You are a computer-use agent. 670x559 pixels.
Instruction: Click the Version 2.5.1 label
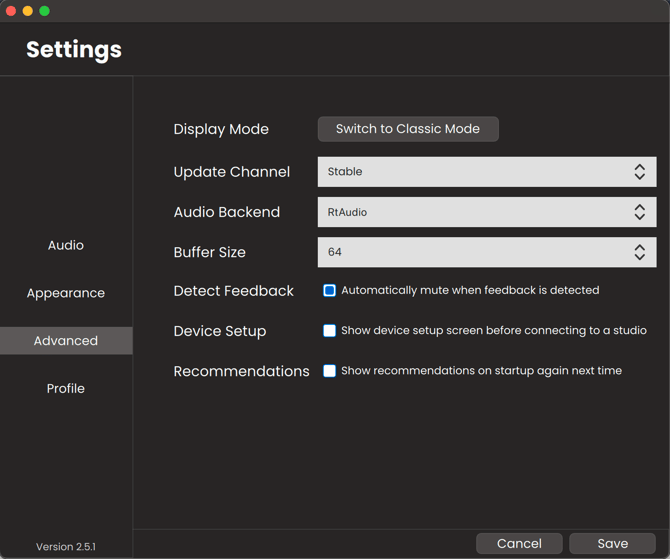click(66, 547)
